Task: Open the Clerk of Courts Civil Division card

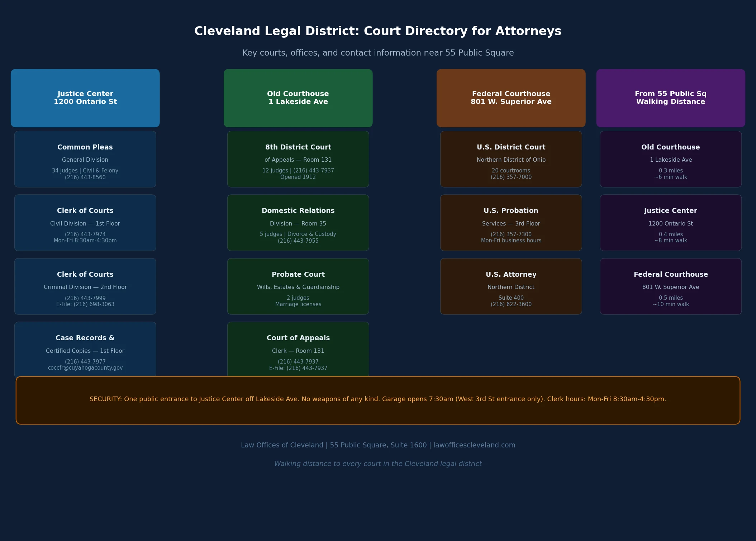Action: pyautogui.click(x=85, y=223)
